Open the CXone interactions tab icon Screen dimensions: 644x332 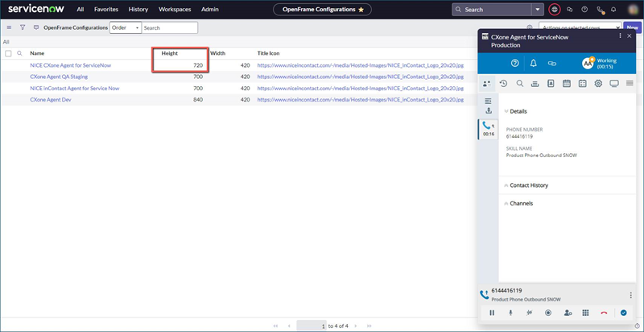487,84
